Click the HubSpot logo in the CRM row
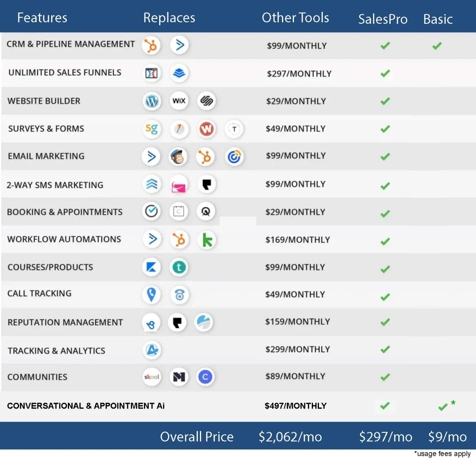This screenshot has width=476, height=459. click(152, 46)
